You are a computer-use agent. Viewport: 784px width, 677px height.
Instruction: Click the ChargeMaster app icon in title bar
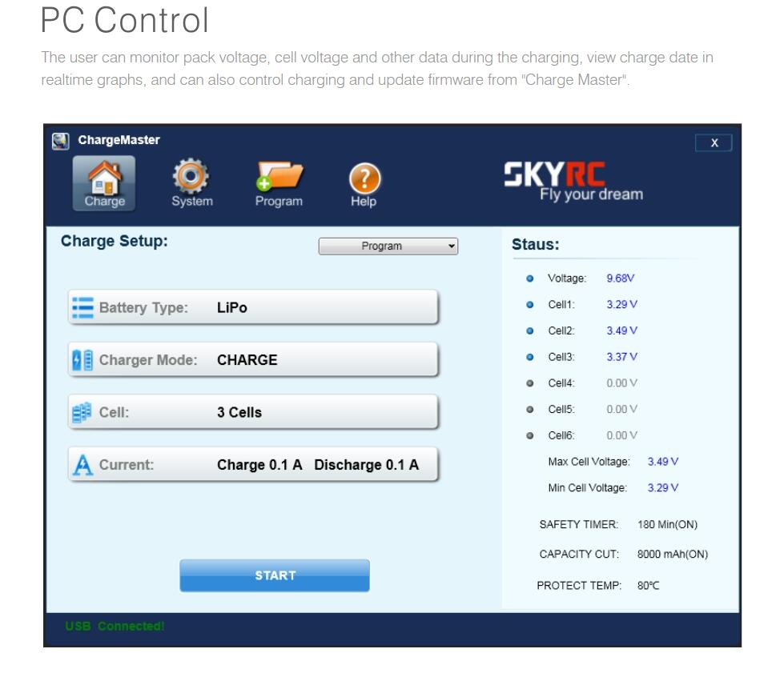[x=60, y=141]
